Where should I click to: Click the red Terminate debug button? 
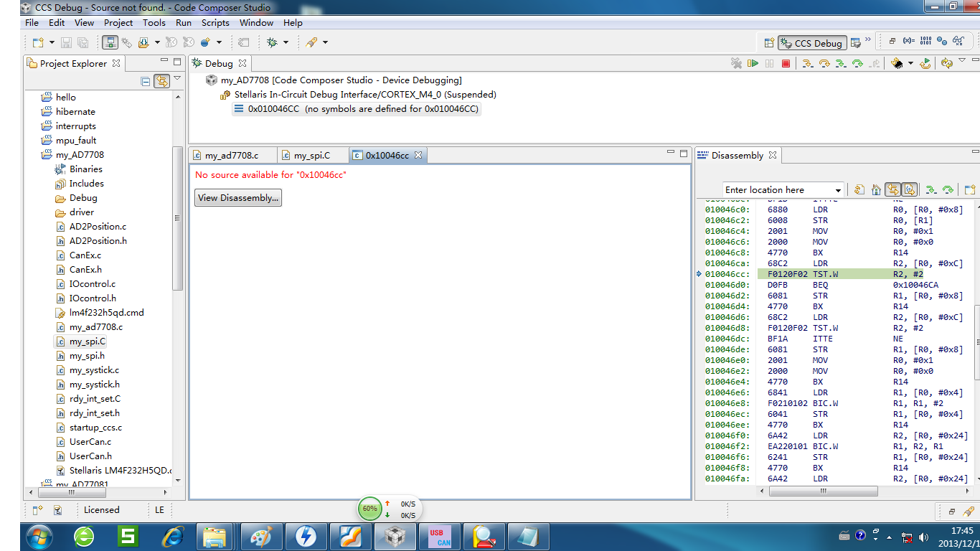pos(786,63)
